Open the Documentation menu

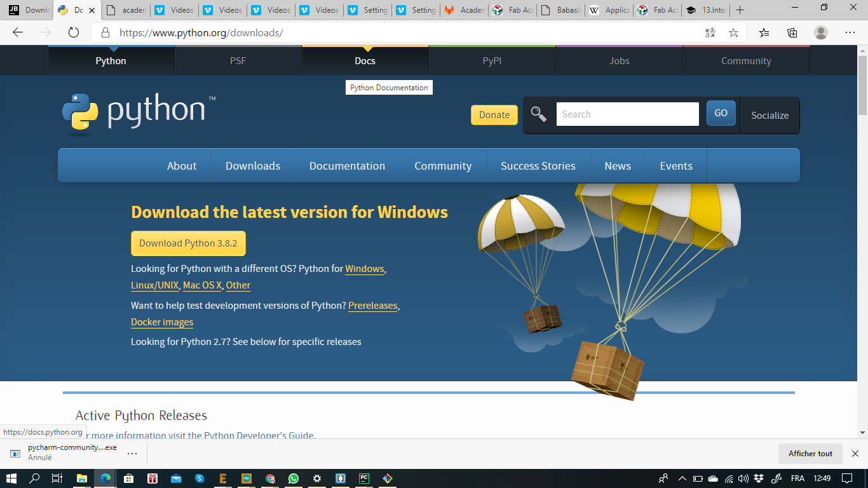click(347, 166)
